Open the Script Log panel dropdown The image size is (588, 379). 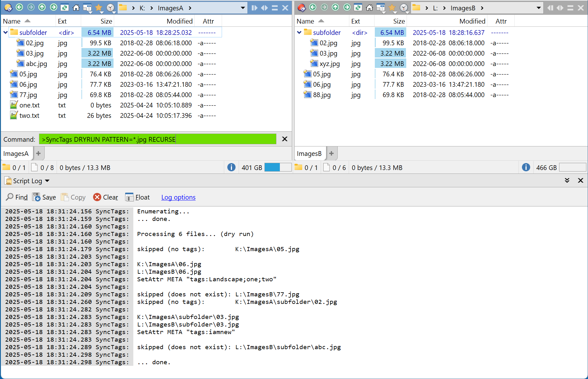point(47,181)
